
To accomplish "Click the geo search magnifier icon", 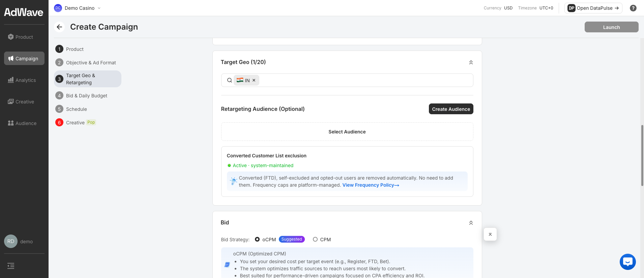I will click(230, 80).
